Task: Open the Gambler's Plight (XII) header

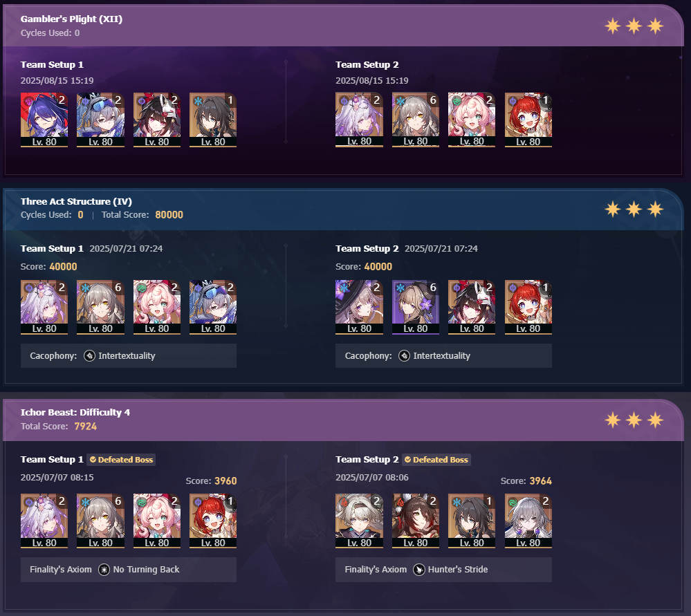Action: coord(71,19)
